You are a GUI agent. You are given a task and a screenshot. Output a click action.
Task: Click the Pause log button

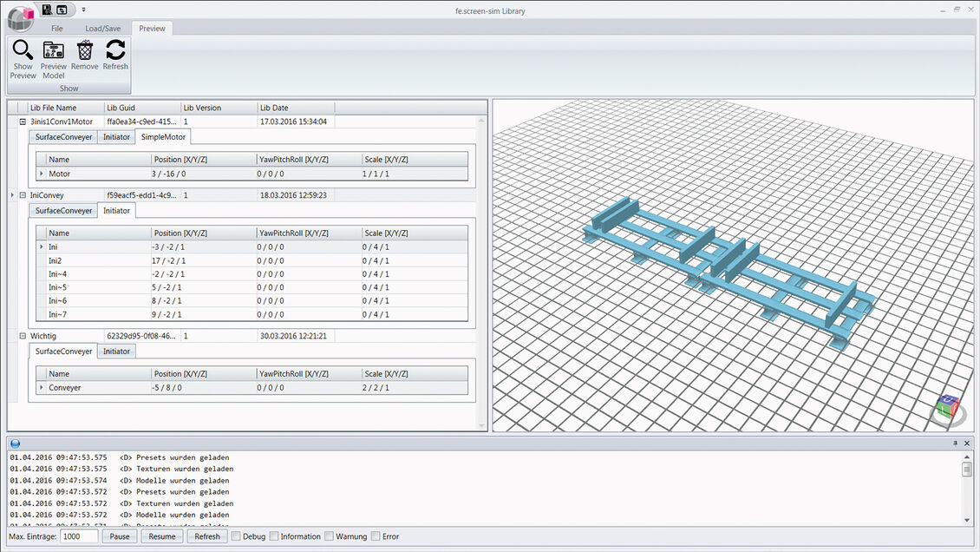120,536
